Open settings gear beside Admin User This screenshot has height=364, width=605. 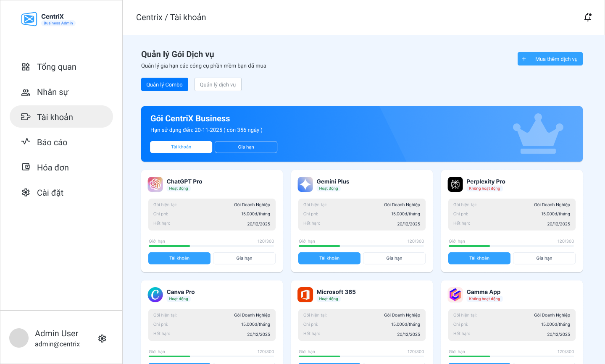pos(102,338)
